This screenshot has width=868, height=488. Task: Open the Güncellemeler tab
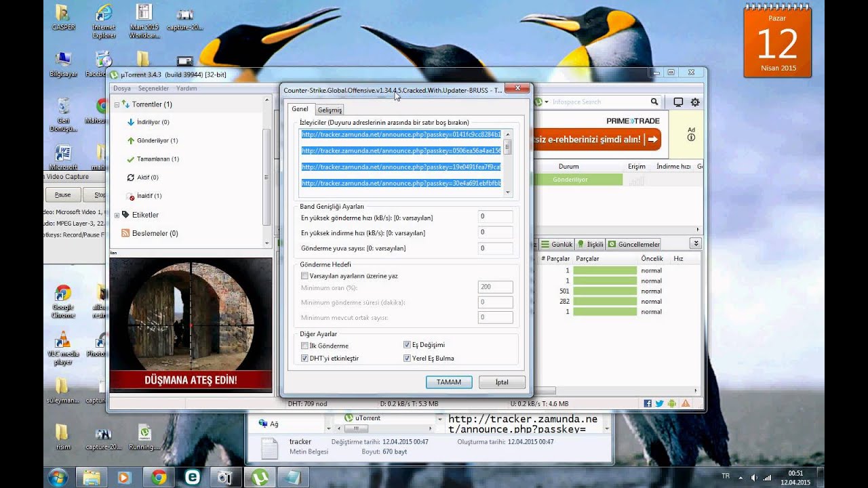pyautogui.click(x=633, y=244)
